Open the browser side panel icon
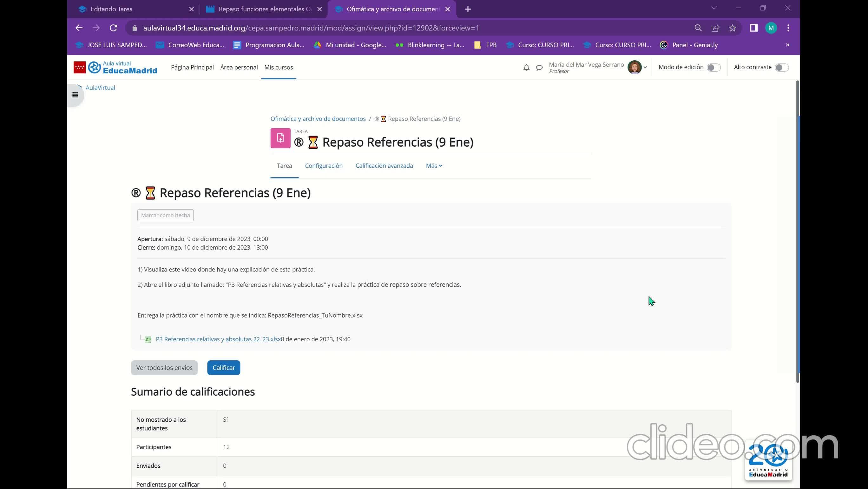Viewport: 868px width, 489px height. pyautogui.click(x=754, y=28)
